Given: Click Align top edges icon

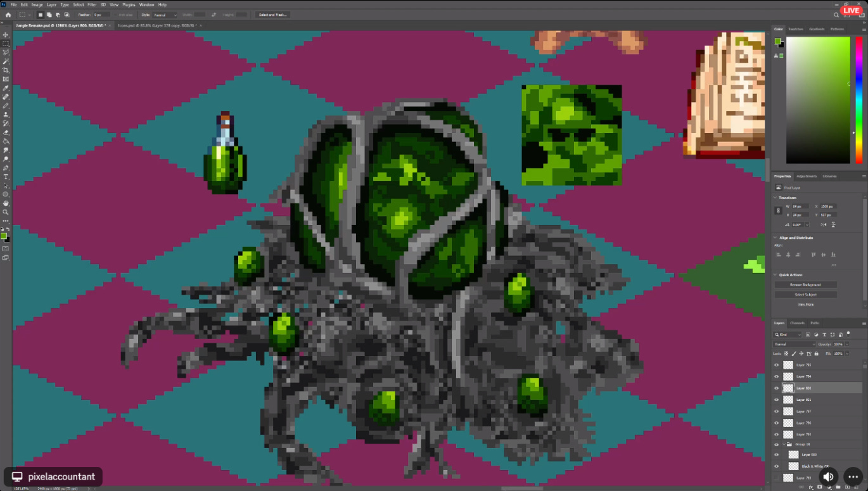Looking at the screenshot, I should (x=814, y=255).
